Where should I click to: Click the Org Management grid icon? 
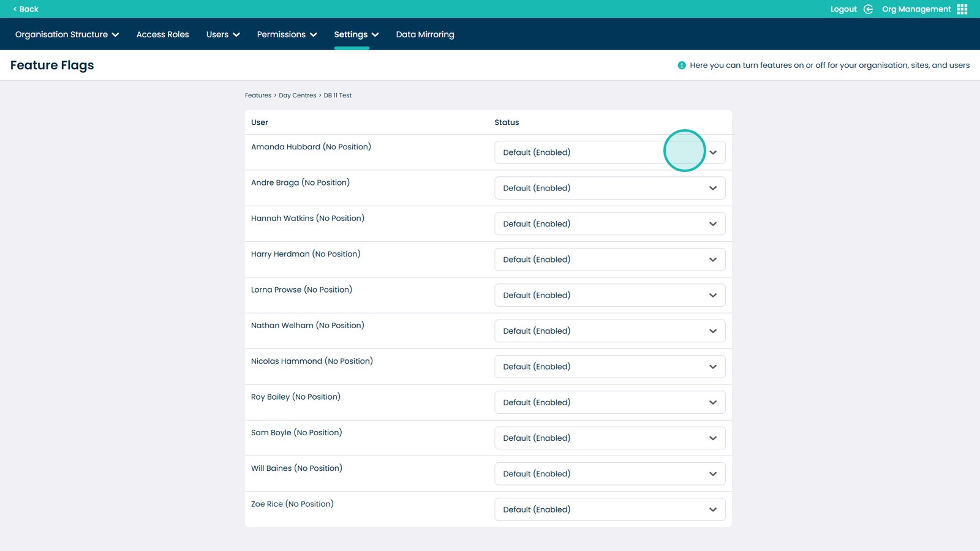pos(962,9)
